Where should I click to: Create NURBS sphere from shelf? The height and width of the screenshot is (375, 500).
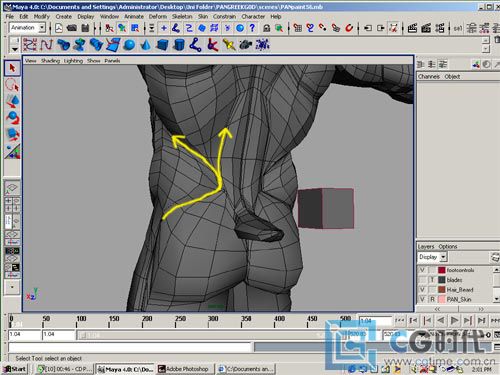[129, 45]
